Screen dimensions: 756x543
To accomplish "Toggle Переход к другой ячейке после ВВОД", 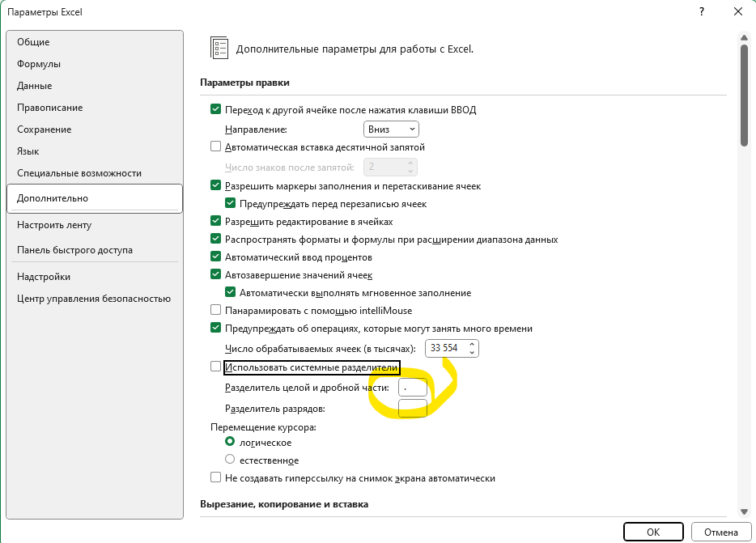I will pos(215,109).
